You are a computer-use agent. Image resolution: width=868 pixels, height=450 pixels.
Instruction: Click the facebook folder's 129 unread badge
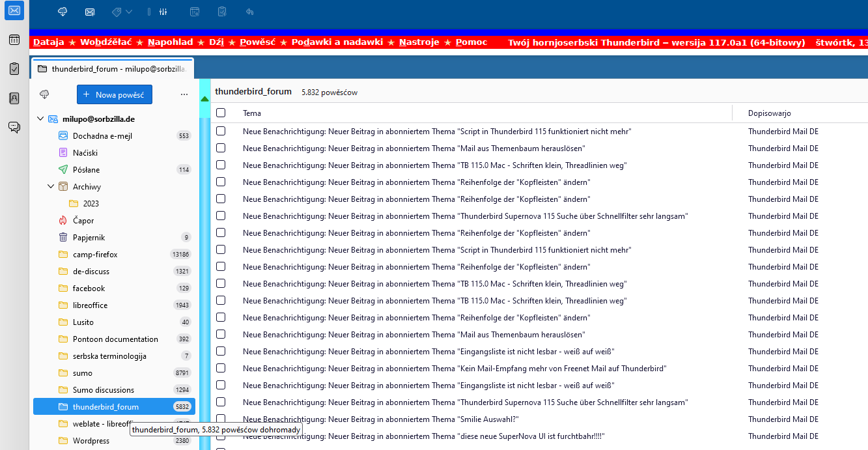[x=184, y=288]
